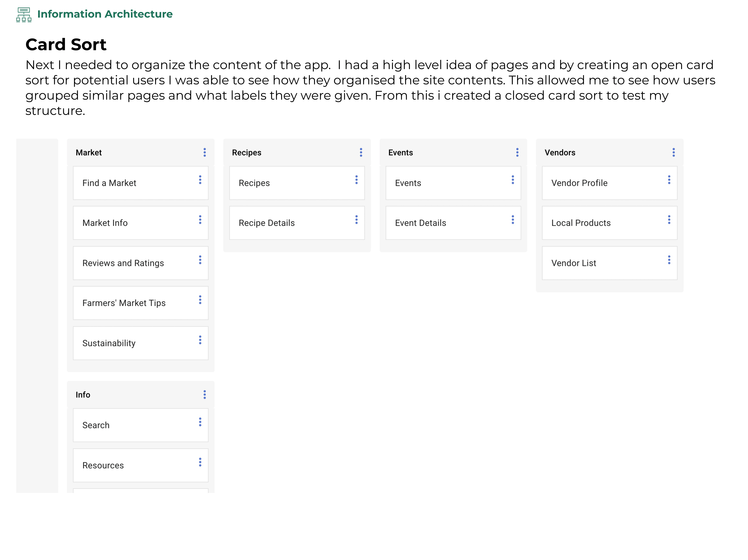Click the Information Architecture heading
The height and width of the screenshot is (560, 748).
[x=105, y=14]
